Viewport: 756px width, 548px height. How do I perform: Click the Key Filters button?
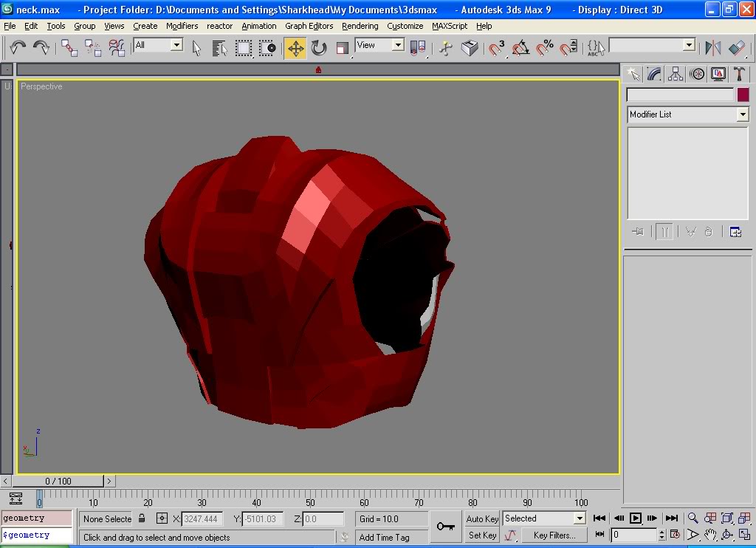(x=553, y=535)
